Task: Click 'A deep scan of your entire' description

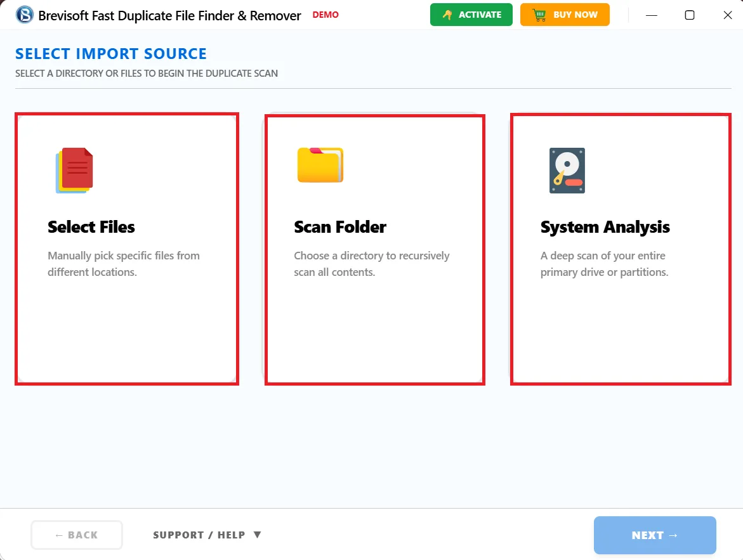Action: (604, 264)
